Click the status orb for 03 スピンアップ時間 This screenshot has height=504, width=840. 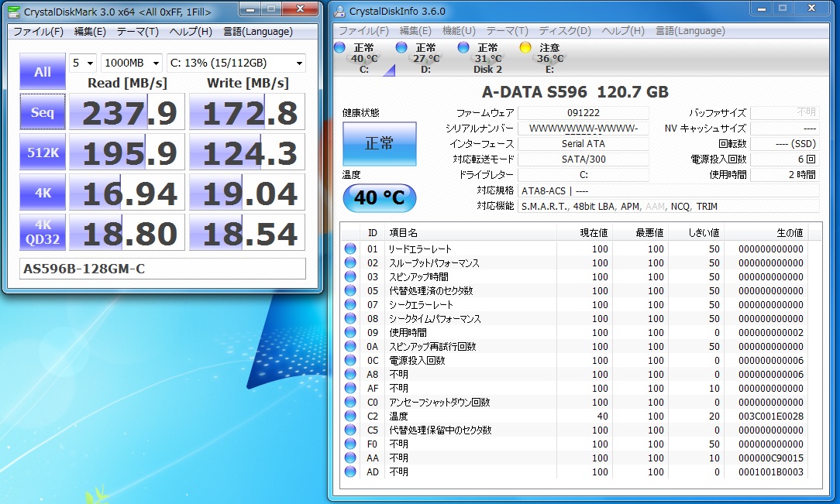(x=350, y=276)
